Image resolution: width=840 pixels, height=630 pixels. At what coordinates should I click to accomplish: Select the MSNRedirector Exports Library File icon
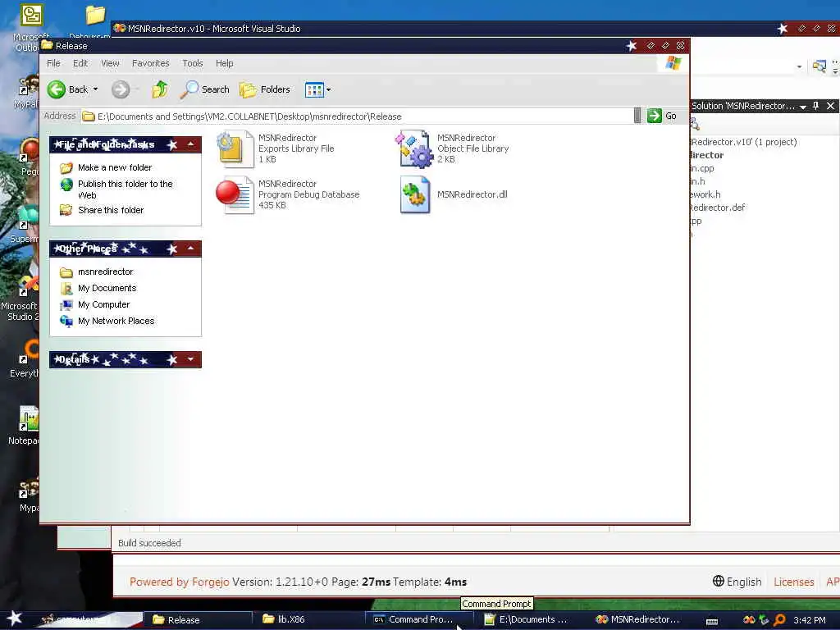(x=235, y=149)
